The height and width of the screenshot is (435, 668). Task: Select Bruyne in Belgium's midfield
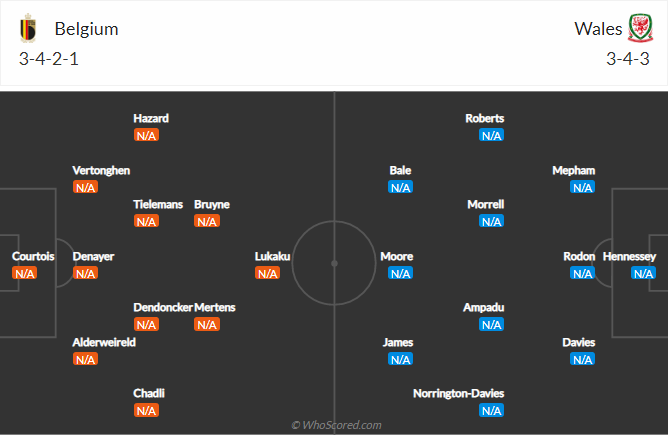tap(212, 204)
